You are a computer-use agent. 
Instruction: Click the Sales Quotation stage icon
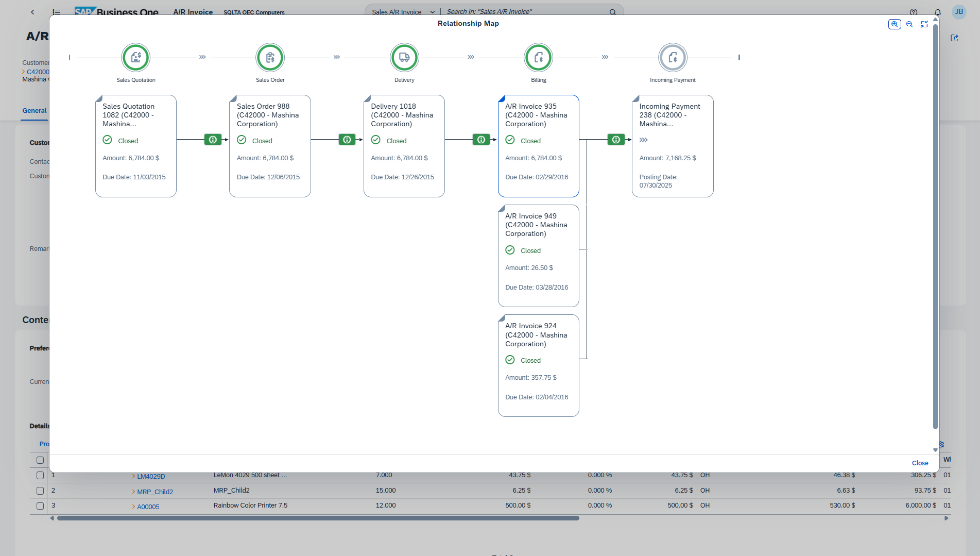pyautogui.click(x=136, y=57)
